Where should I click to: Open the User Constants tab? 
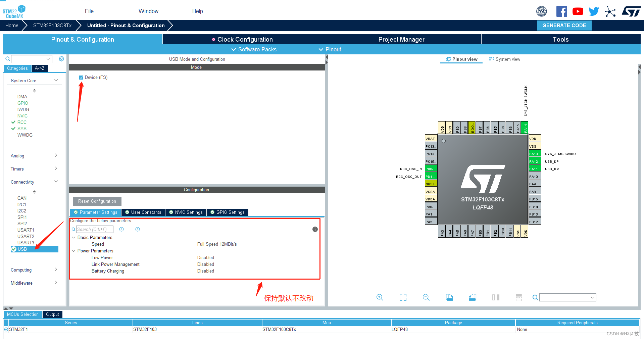[x=143, y=212]
